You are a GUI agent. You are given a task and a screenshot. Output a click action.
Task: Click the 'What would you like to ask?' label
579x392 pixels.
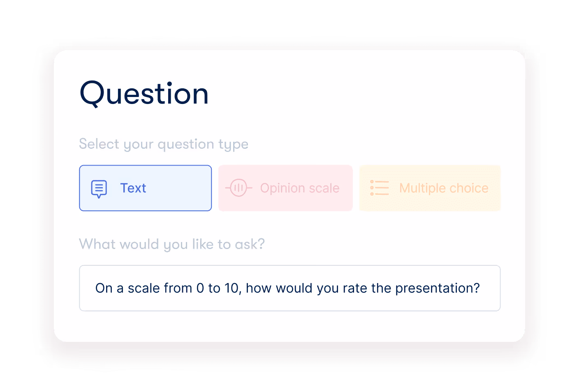coord(172,244)
